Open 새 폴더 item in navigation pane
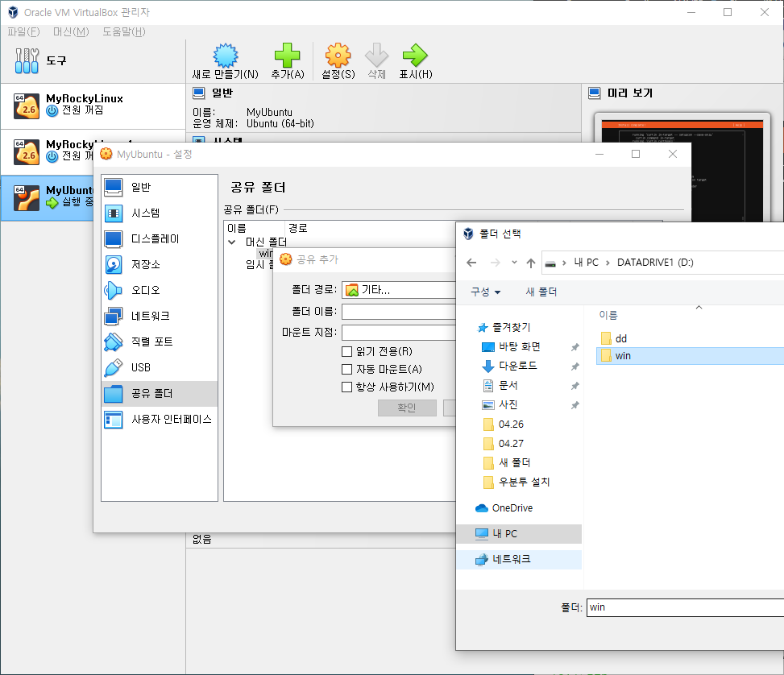784x675 pixels. pos(507,463)
